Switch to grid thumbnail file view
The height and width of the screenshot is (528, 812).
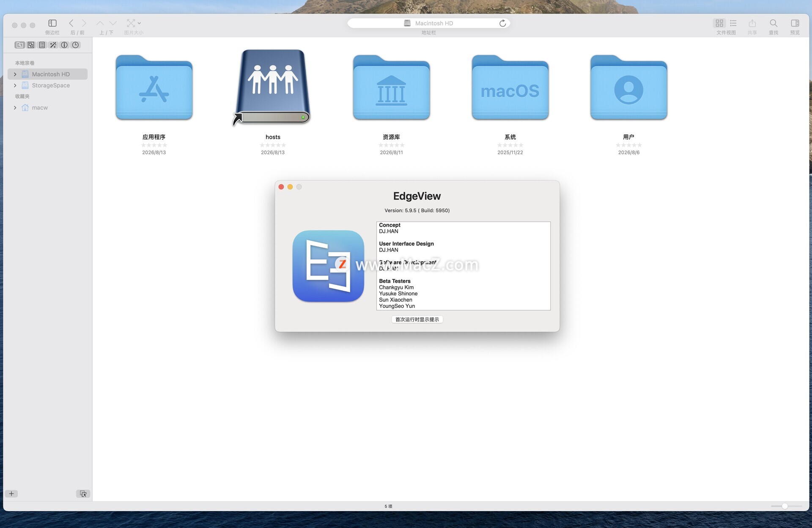pyautogui.click(x=719, y=23)
